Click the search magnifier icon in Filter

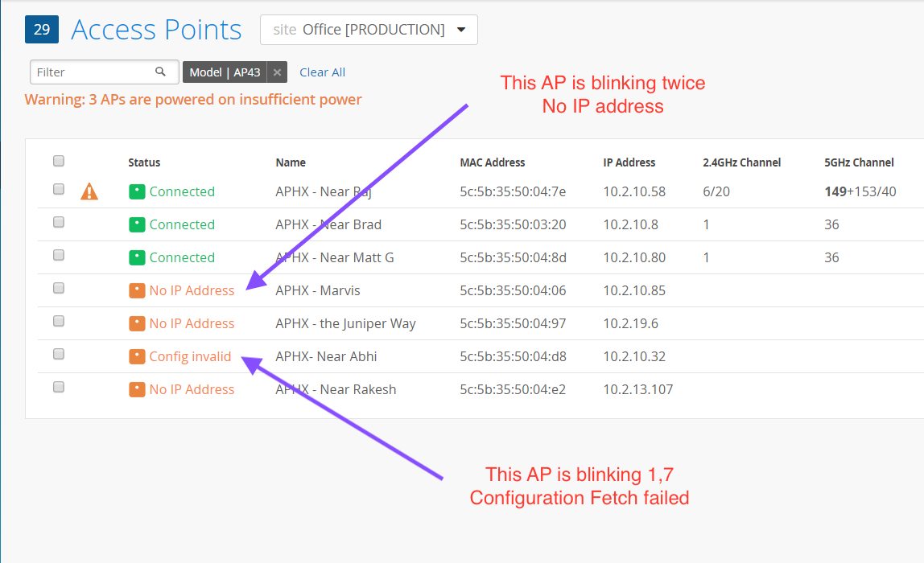tap(161, 72)
